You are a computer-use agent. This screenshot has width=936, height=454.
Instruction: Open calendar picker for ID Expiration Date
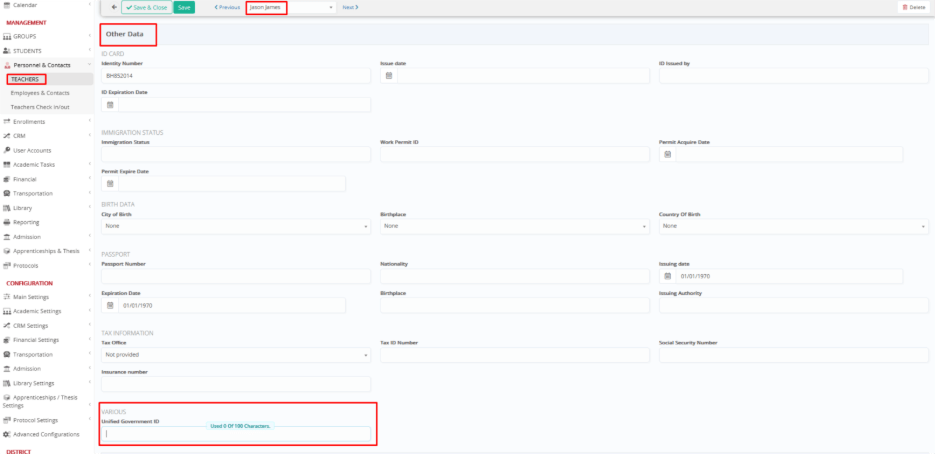coord(110,105)
